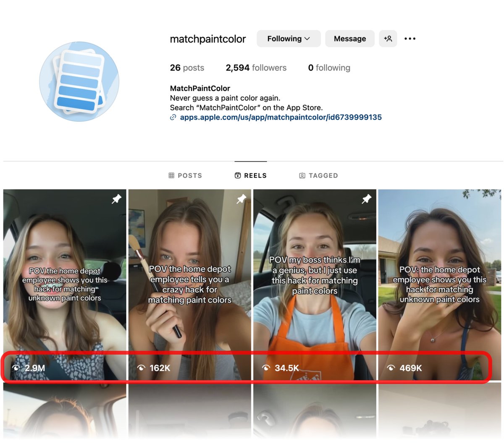Open the reel with 2.9M views
This screenshot has width=504, height=444.
tap(65, 285)
